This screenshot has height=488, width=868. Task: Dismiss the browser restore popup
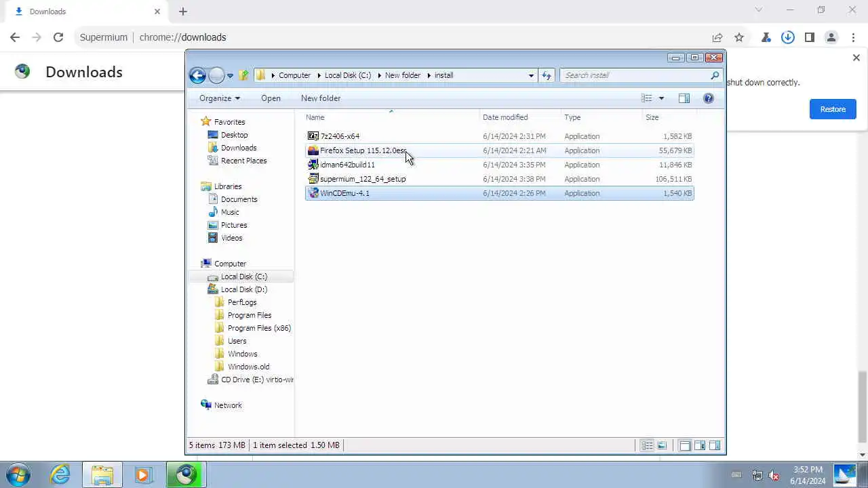(x=856, y=58)
